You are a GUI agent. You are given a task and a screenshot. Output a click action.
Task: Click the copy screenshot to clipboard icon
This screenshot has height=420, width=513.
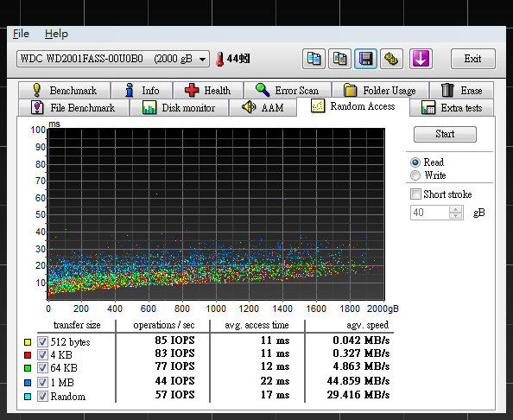(339, 59)
